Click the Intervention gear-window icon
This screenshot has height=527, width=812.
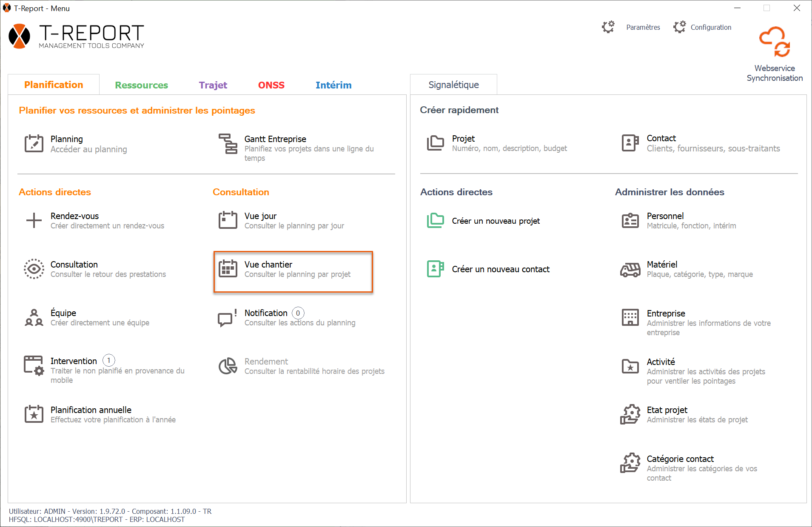tap(34, 366)
